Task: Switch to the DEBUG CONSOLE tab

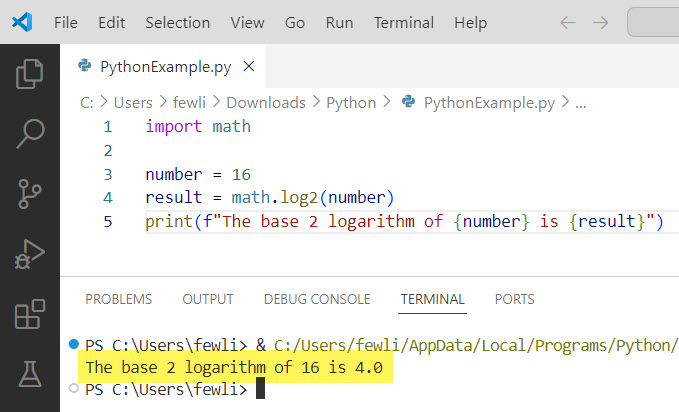Action: [317, 299]
